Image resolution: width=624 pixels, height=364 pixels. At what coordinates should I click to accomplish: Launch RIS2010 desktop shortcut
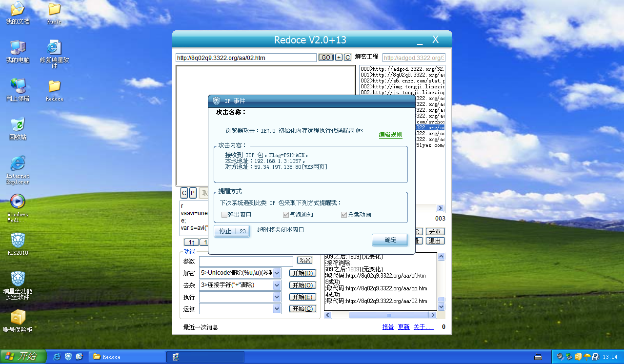pyautogui.click(x=18, y=244)
